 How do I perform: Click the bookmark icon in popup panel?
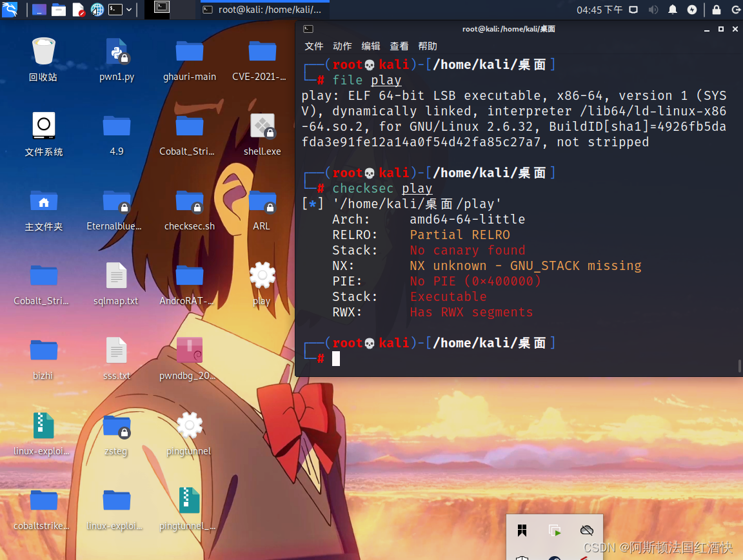coord(522,530)
